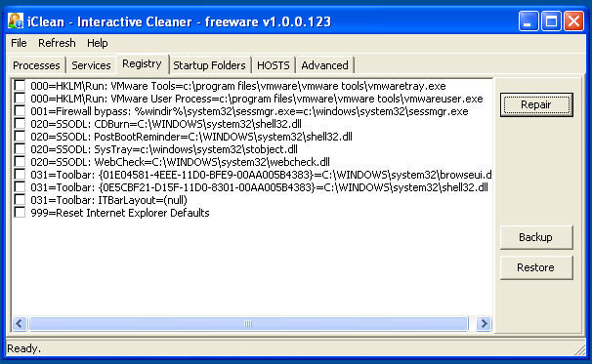The height and width of the screenshot is (364, 592).
Task: Switch to the Services tab
Action: click(91, 65)
